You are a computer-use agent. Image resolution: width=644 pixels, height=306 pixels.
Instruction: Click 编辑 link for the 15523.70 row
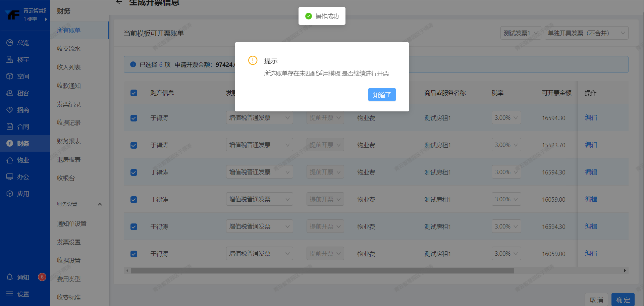pyautogui.click(x=591, y=145)
